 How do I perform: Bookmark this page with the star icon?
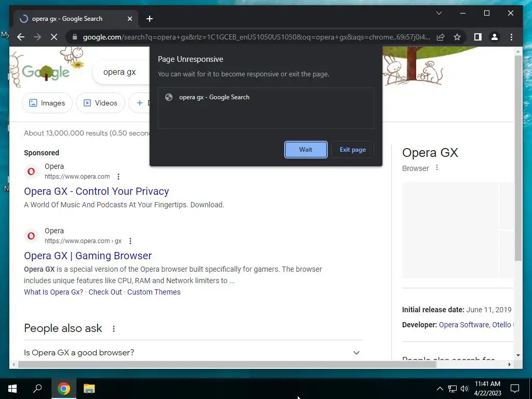(x=457, y=37)
